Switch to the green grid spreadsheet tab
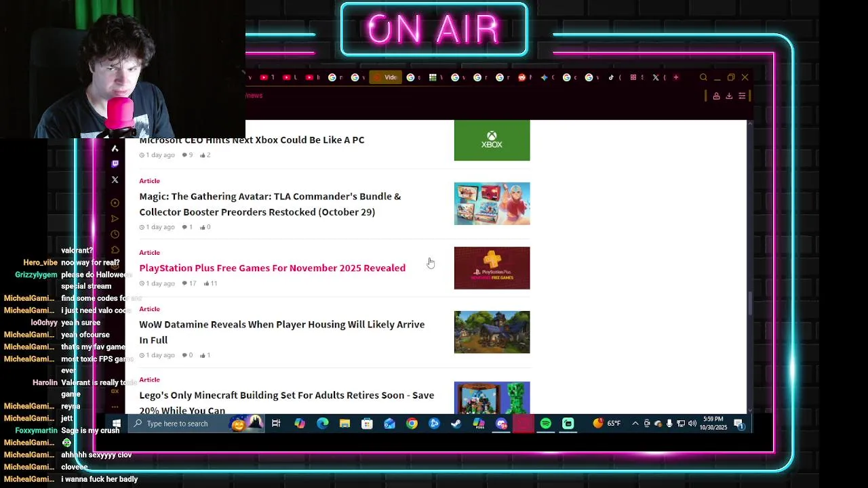This screenshot has height=488, width=868. (435, 77)
